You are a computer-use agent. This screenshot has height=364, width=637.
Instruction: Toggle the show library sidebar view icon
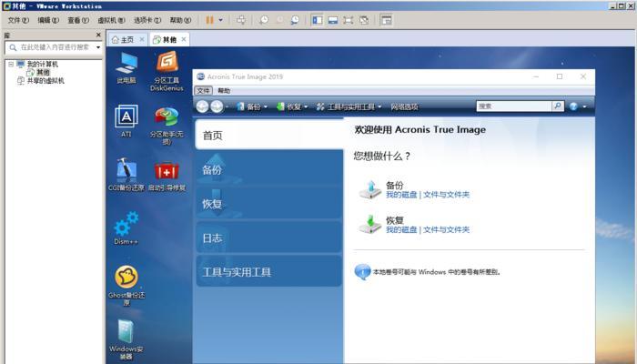(317, 20)
